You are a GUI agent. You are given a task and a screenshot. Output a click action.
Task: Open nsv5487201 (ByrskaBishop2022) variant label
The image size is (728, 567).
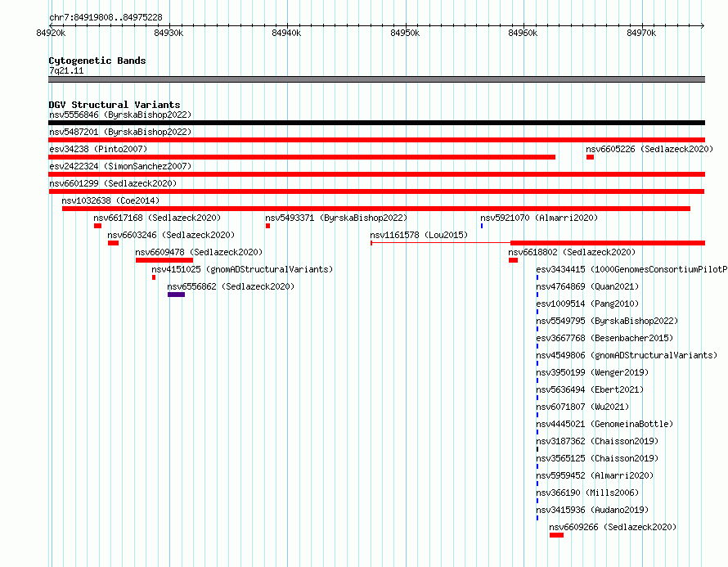point(120,132)
